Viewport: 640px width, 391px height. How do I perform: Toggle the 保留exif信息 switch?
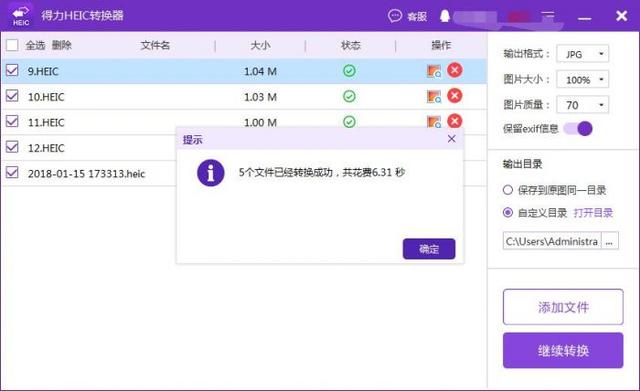(578, 129)
